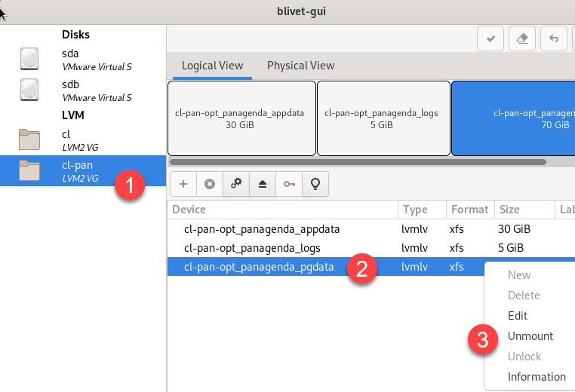575x392 pixels.
Task: Select the logs 5 GiB block
Action: [x=383, y=118]
